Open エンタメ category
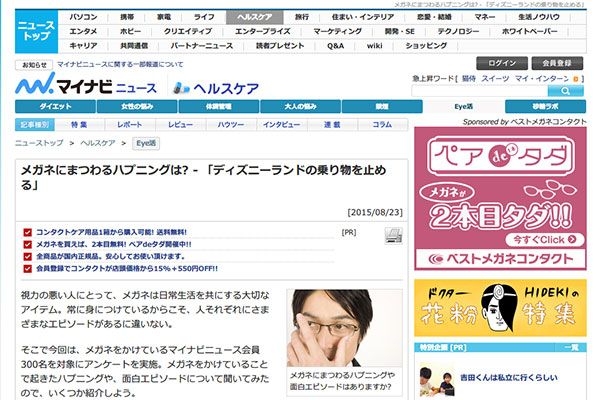The width and height of the screenshot is (600, 400). point(83,31)
